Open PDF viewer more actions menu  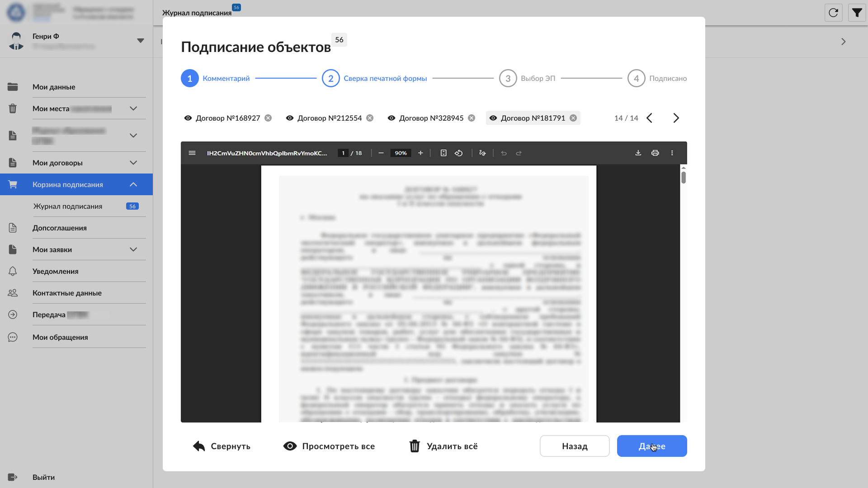coord(672,153)
